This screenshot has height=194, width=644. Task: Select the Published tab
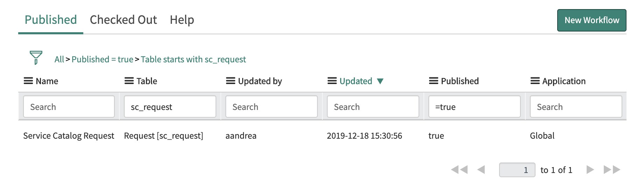pyautogui.click(x=51, y=20)
